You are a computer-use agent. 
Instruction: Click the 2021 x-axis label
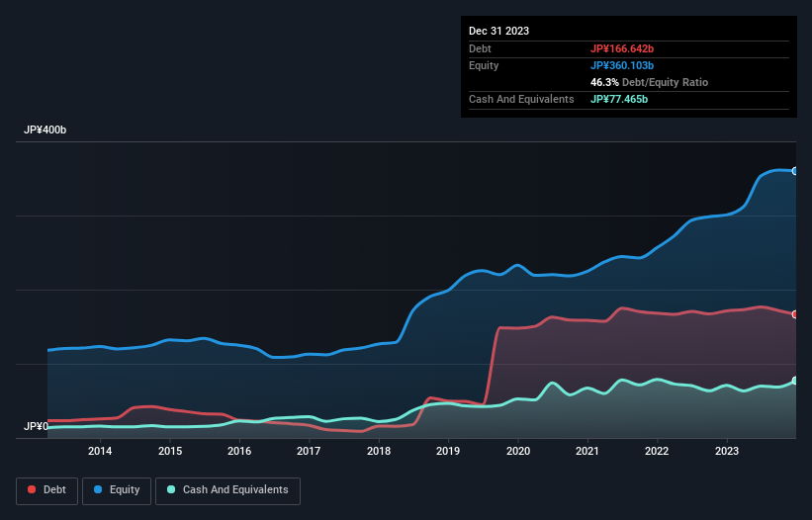point(587,451)
